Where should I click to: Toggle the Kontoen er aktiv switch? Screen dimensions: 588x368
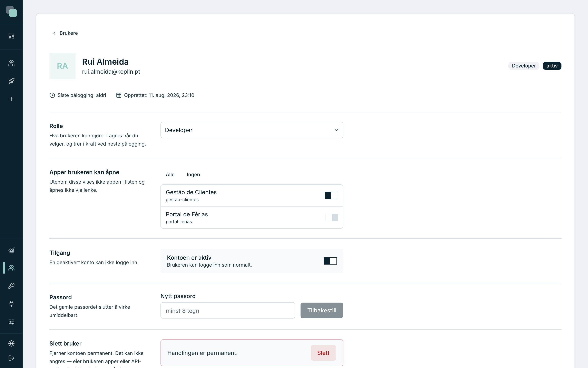(x=330, y=261)
